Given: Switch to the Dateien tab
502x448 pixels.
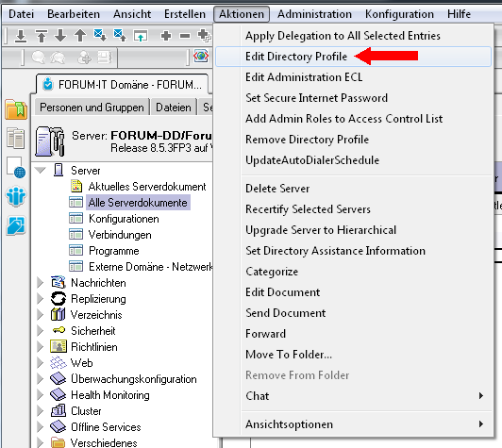Looking at the screenshot, I should tap(174, 108).
